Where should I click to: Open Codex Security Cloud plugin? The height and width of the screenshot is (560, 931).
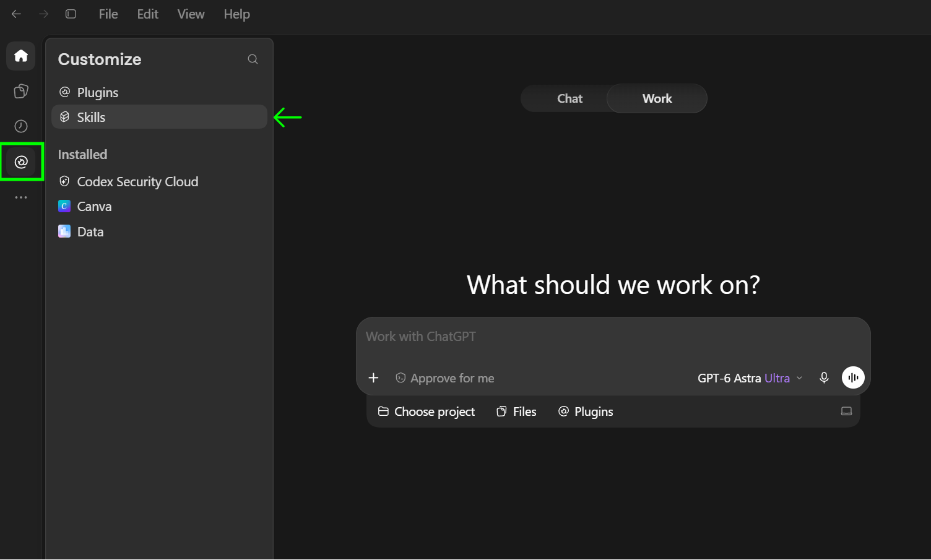point(159,182)
